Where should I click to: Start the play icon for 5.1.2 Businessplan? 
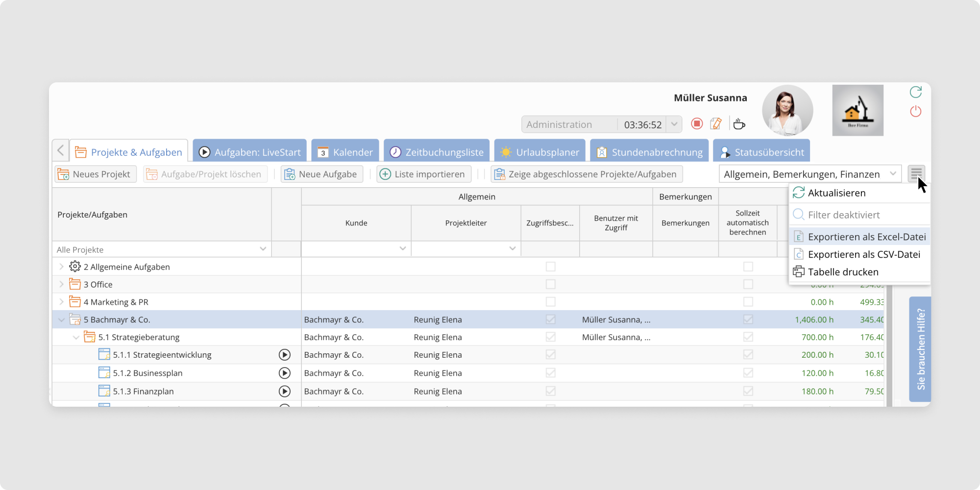[x=284, y=373]
